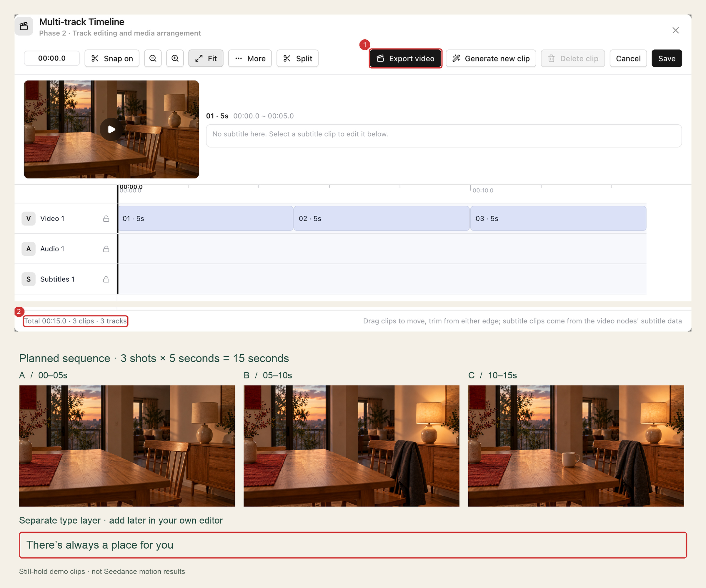Screen dimensions: 706x588
Task: Click the Split scissors button
Action: [x=297, y=59]
